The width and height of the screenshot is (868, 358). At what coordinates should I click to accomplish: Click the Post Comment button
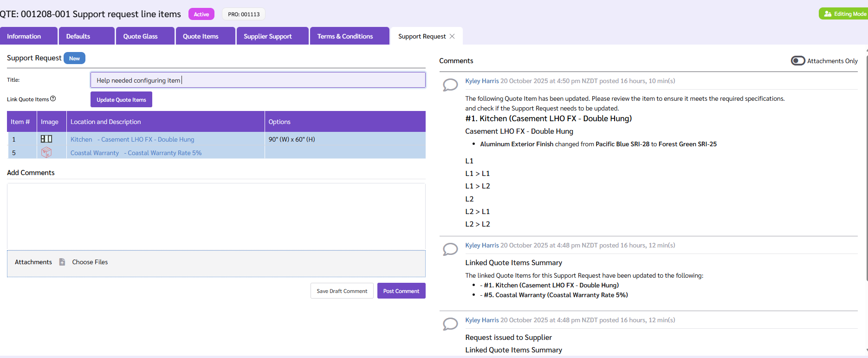tap(401, 291)
